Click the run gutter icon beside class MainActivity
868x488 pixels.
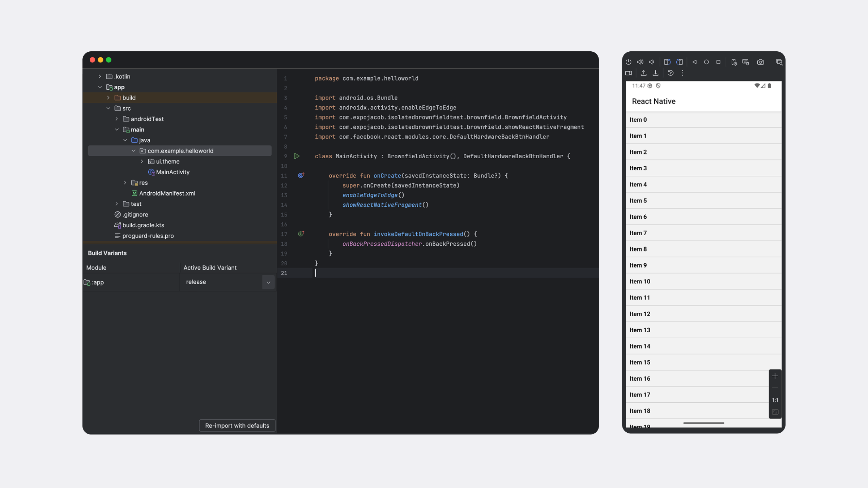[x=297, y=156]
